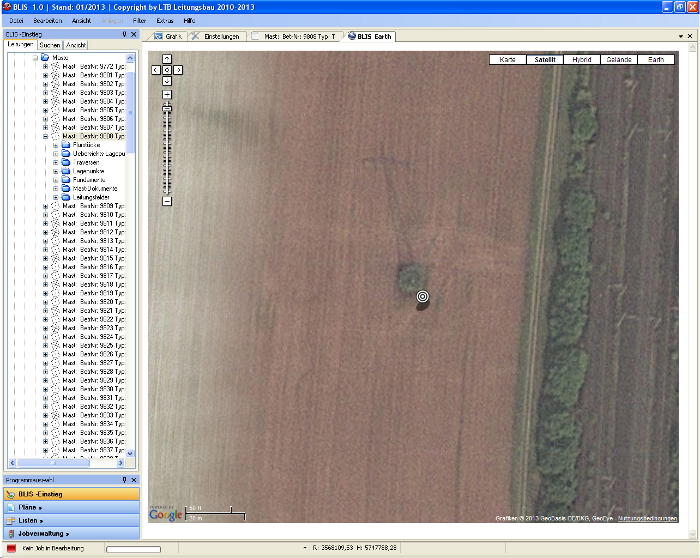The image size is (700, 558).
Task: Pan the map up with the arrow button
Action: tap(167, 59)
